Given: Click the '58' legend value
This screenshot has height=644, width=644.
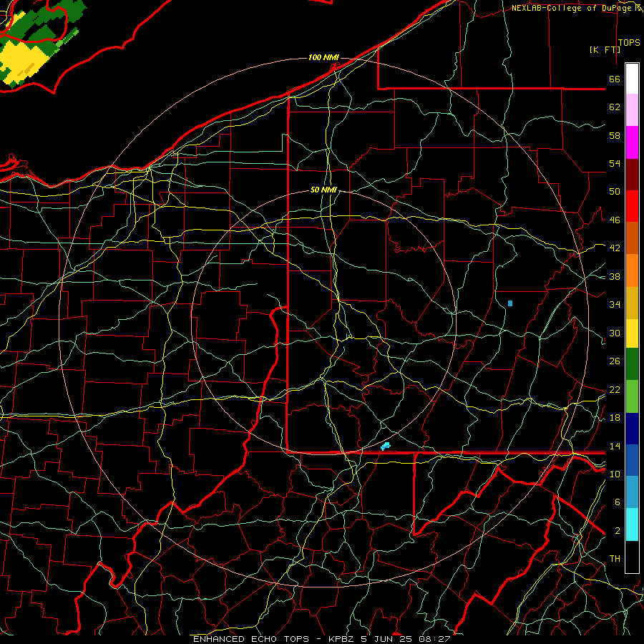Looking at the screenshot, I should point(615,135).
